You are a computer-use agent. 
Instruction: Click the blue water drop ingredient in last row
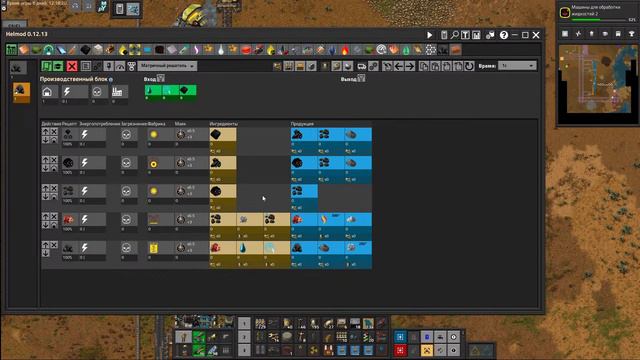[243, 248]
